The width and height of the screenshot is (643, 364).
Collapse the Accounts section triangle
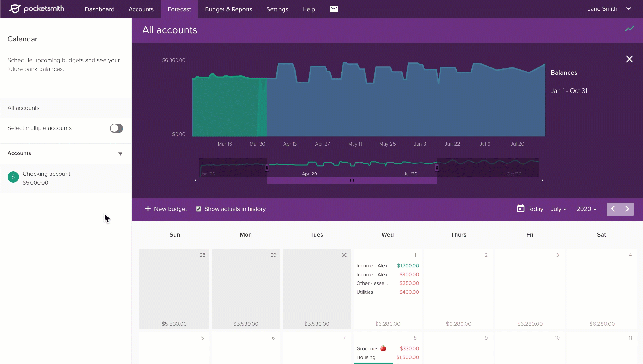[120, 154]
